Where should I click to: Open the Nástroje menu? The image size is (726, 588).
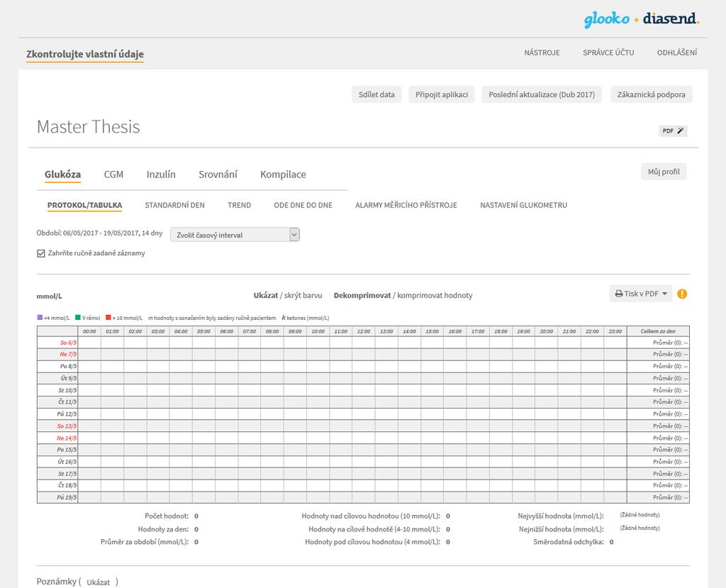pos(542,52)
